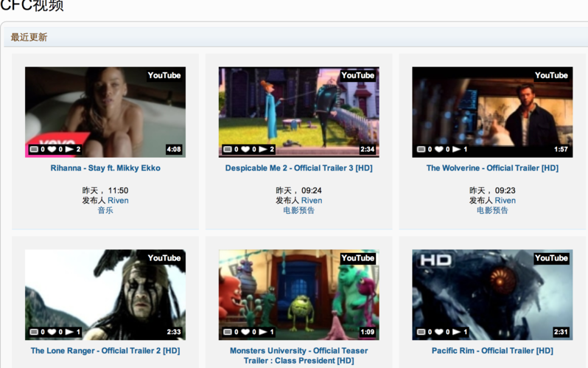Select the 音乐 category under Rihanna video
Image resolution: width=588 pixels, height=368 pixels.
pos(105,210)
